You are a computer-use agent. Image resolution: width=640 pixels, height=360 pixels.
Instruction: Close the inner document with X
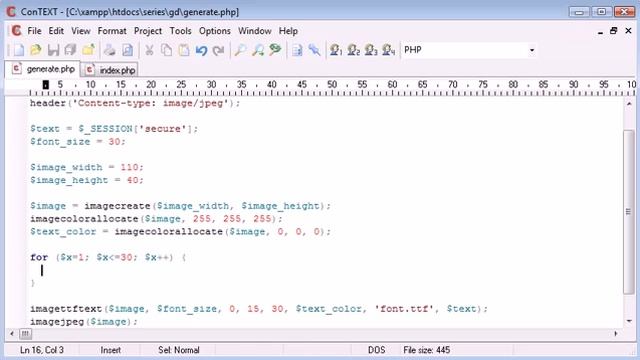click(628, 31)
